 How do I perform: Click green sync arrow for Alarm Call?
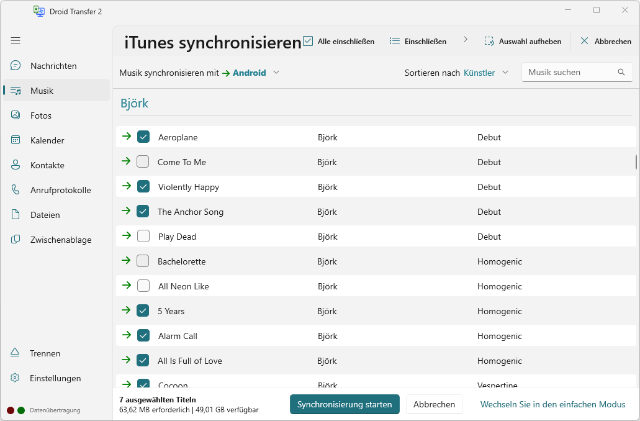click(x=127, y=335)
